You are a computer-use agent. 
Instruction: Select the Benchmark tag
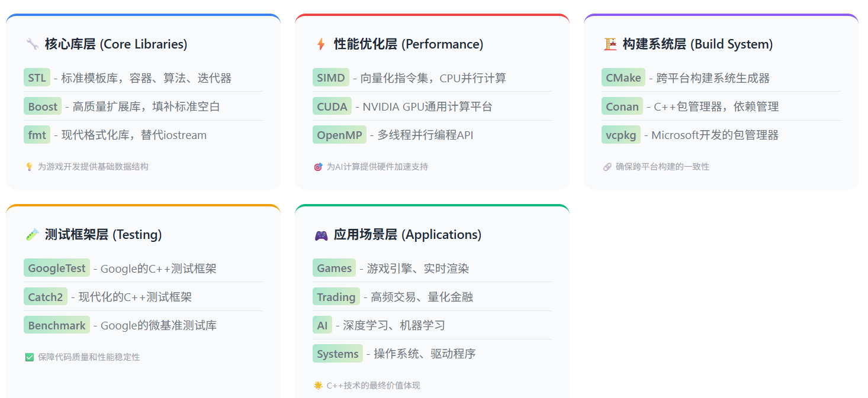pos(57,325)
